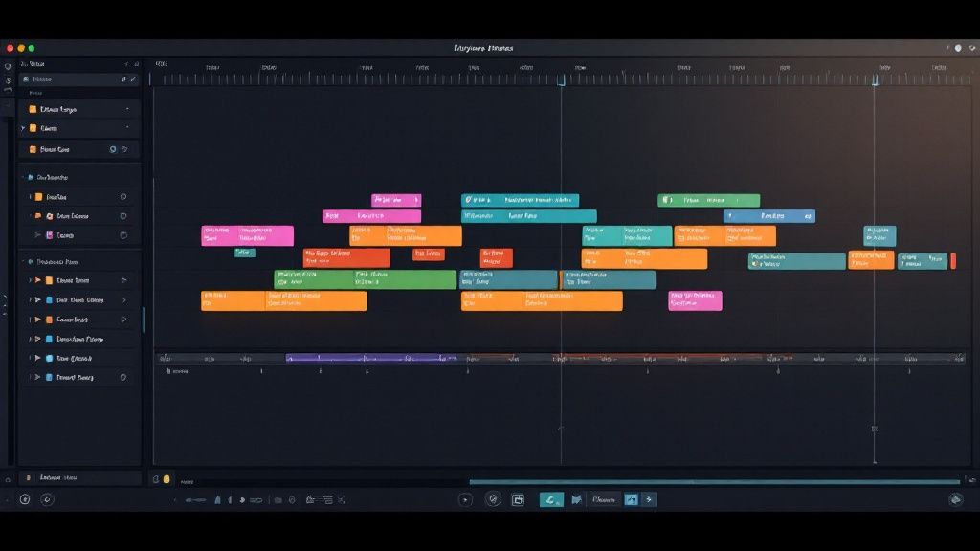
Task: Select the pink clip in the bottom clip row
Action: point(695,300)
